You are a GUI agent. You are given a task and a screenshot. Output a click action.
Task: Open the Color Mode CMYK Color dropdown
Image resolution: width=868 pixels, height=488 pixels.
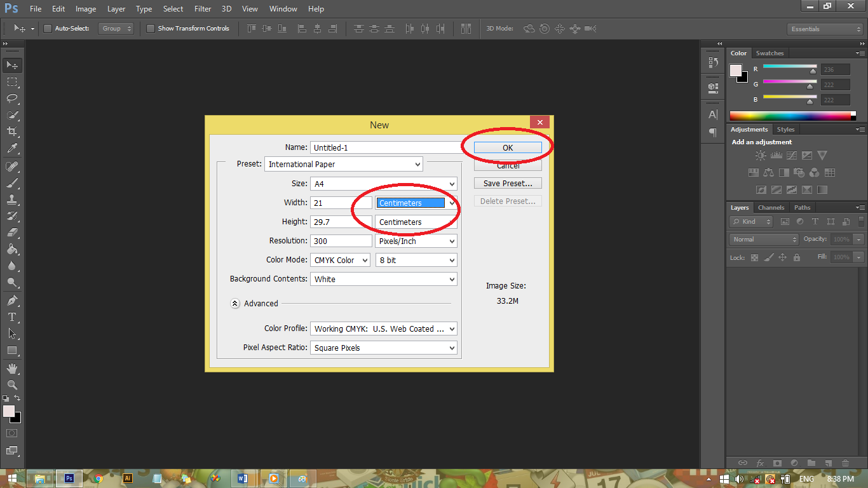pyautogui.click(x=340, y=260)
